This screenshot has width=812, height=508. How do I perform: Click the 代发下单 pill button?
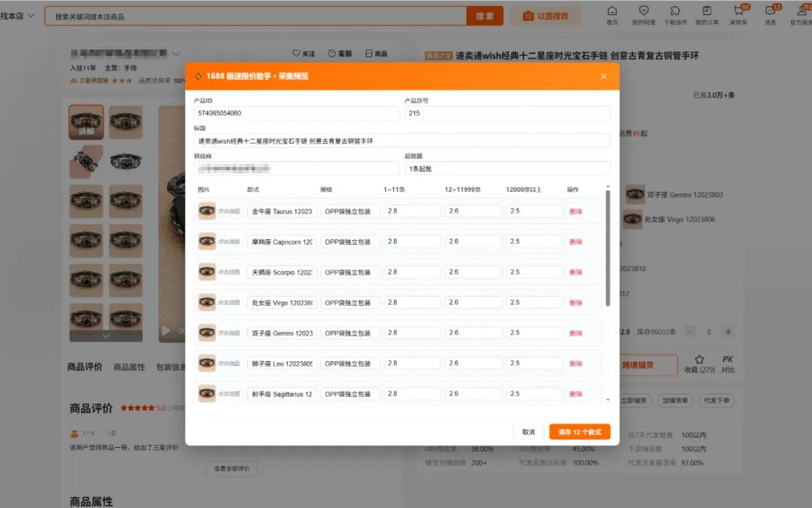[717, 400]
